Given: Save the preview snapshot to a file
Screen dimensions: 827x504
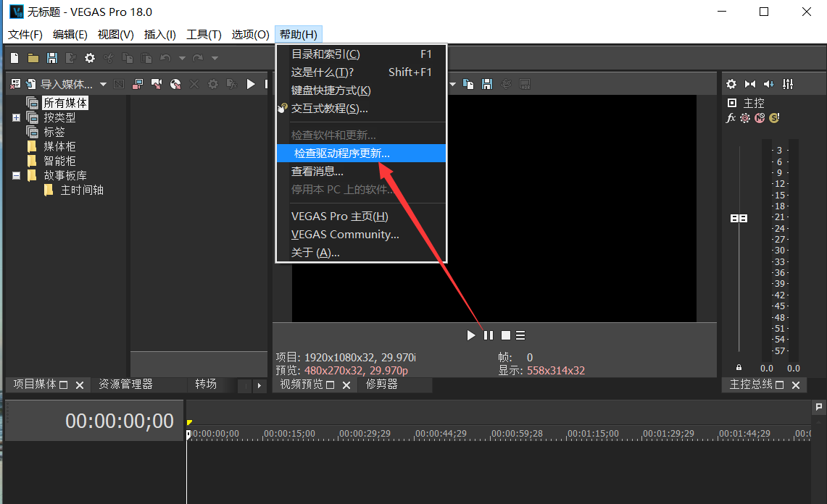Looking at the screenshot, I should [487, 84].
